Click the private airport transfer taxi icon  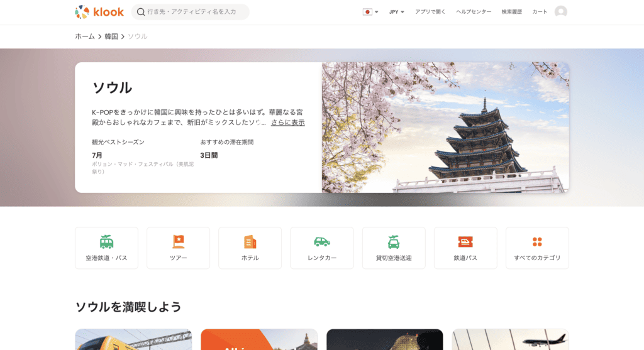coord(394,242)
